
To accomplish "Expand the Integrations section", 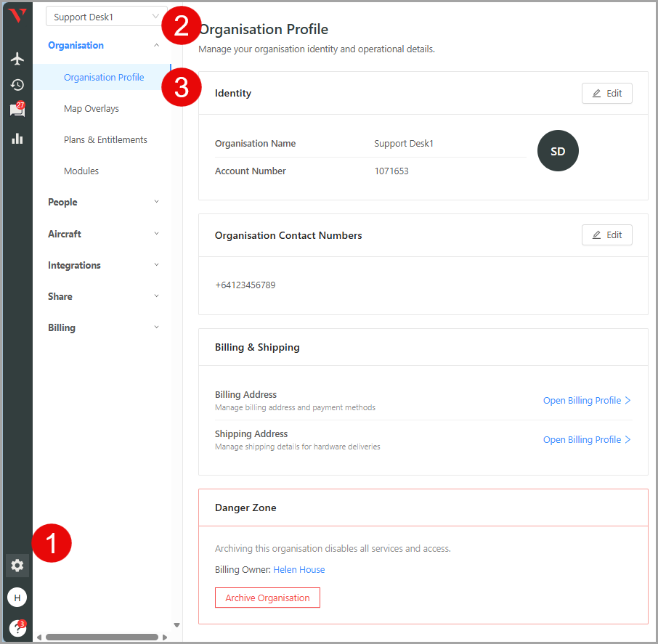I will point(103,265).
